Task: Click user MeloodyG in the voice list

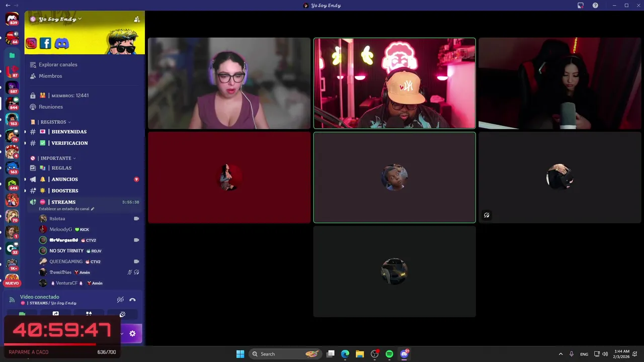Action: 89,229
